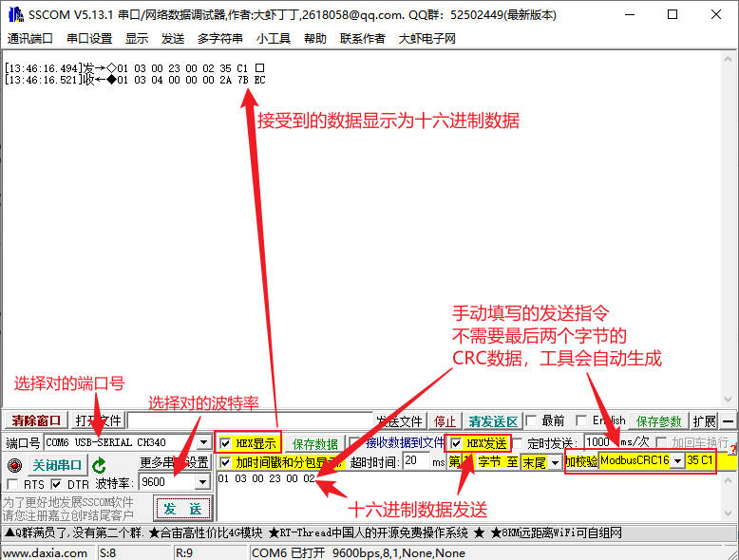Click the 清除窗口 button

[36, 420]
